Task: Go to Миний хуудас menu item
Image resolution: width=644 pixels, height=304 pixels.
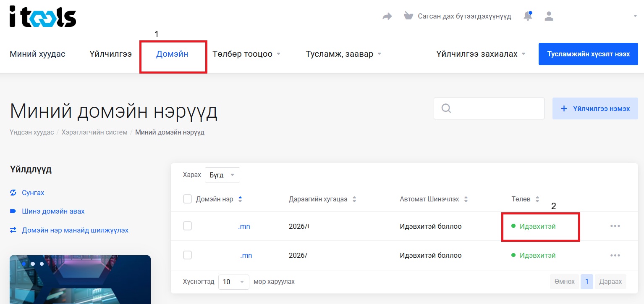Action: coord(37,54)
